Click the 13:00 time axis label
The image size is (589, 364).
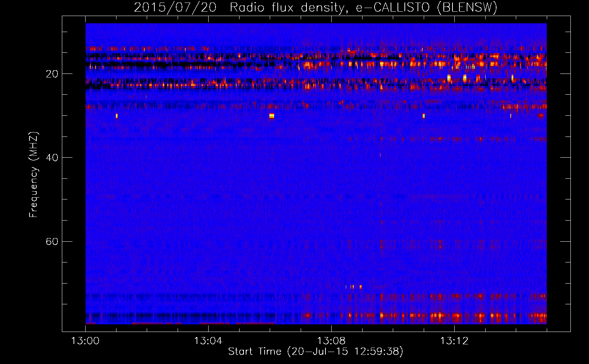(x=85, y=341)
